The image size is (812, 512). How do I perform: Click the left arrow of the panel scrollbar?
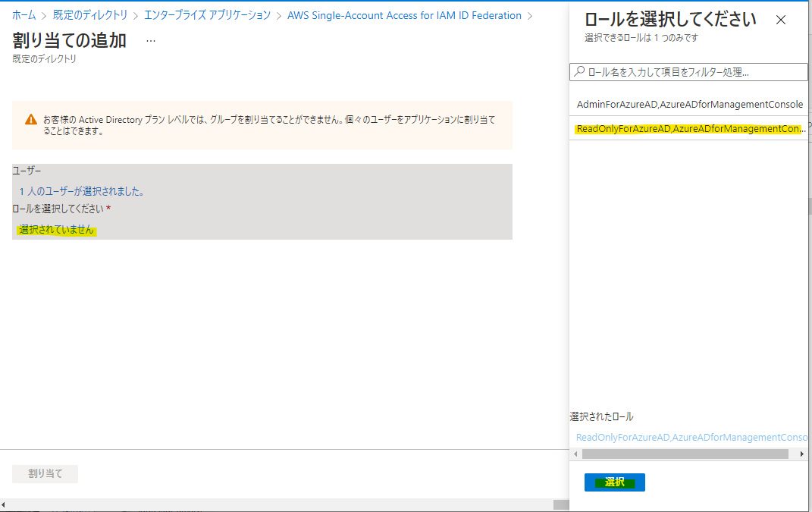(575, 454)
